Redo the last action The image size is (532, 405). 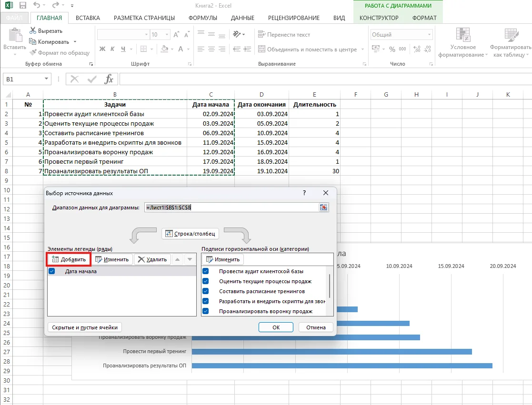55,5
